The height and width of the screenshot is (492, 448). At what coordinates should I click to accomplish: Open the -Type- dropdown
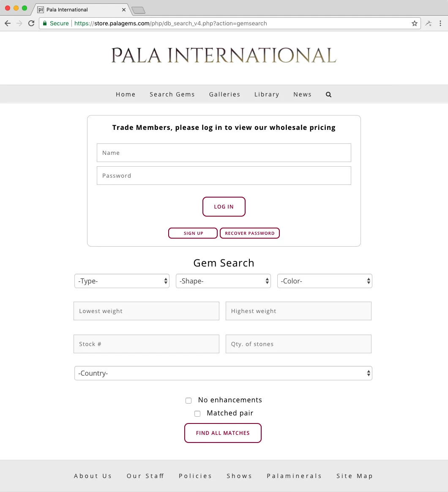click(x=122, y=281)
